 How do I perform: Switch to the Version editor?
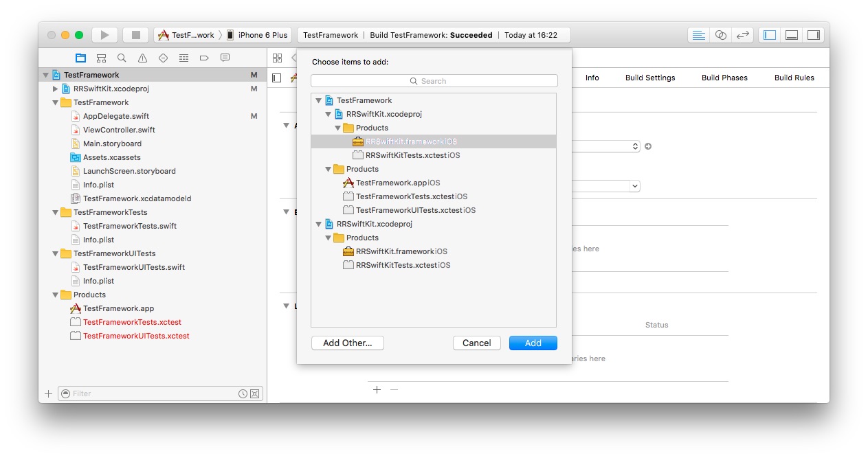[742, 35]
